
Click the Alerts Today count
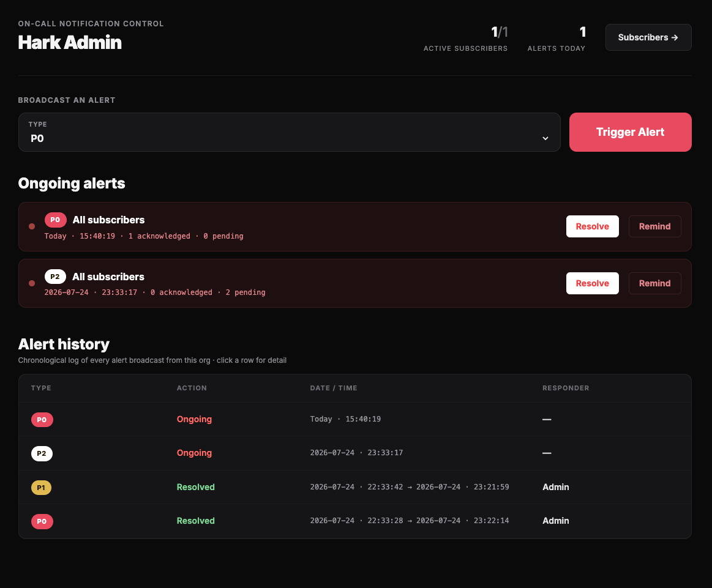[x=583, y=32]
